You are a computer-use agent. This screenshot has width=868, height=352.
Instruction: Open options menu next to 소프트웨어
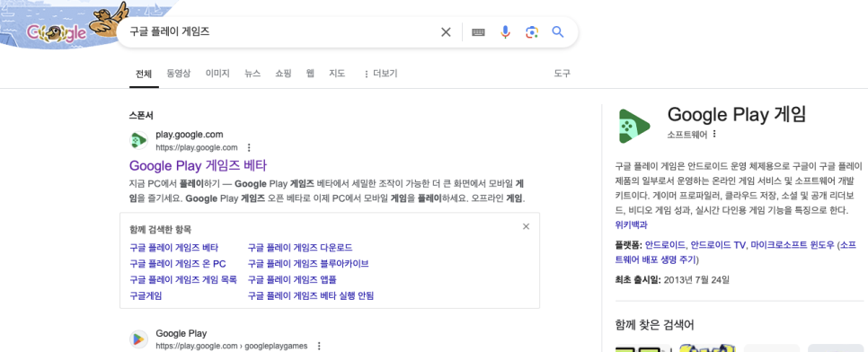pos(714,134)
